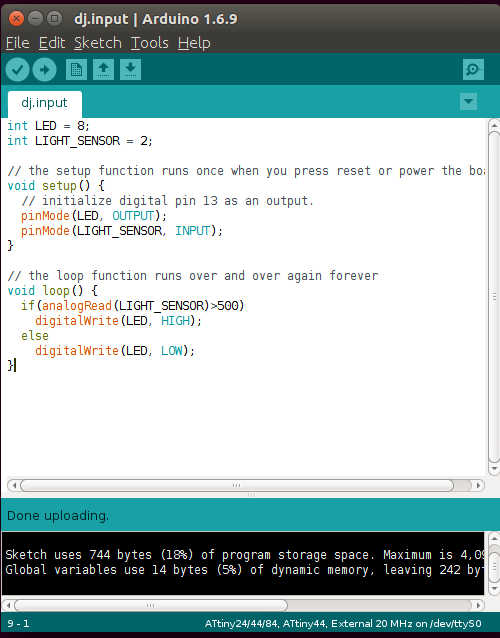The width and height of the screenshot is (500, 638).
Task: Save the sketch with down-arrow icon
Action: 130,70
